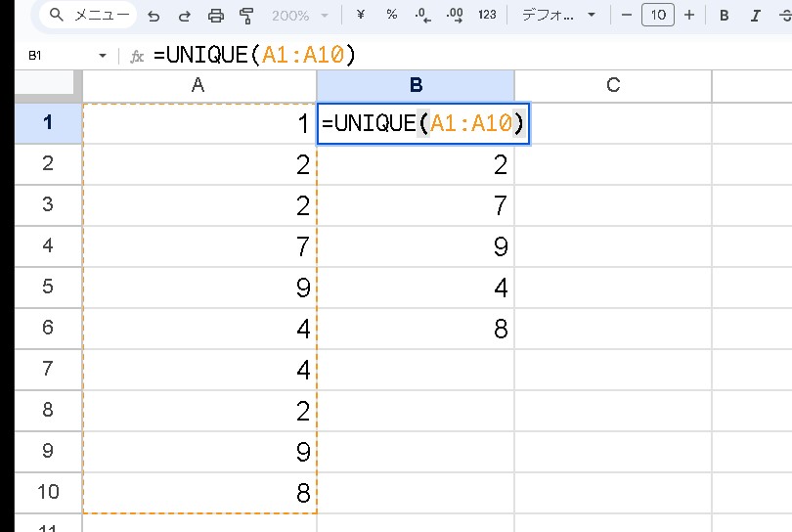Apply percent number format
The image size is (792, 532).
coord(391,15)
